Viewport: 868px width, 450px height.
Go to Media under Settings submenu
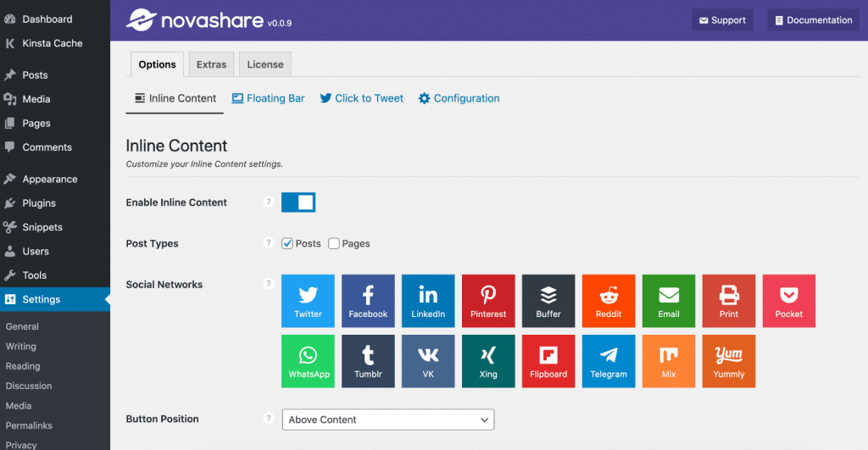(19, 406)
